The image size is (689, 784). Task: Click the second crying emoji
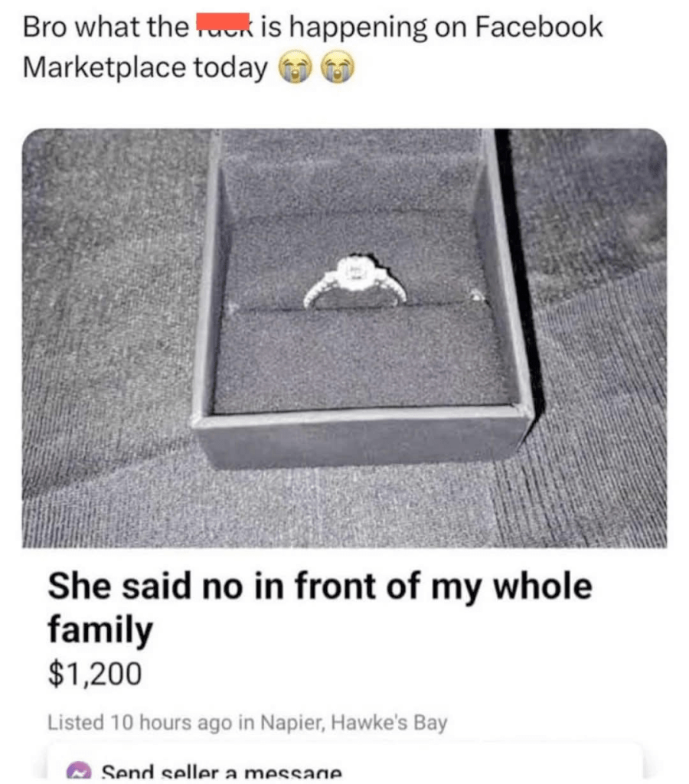338,67
